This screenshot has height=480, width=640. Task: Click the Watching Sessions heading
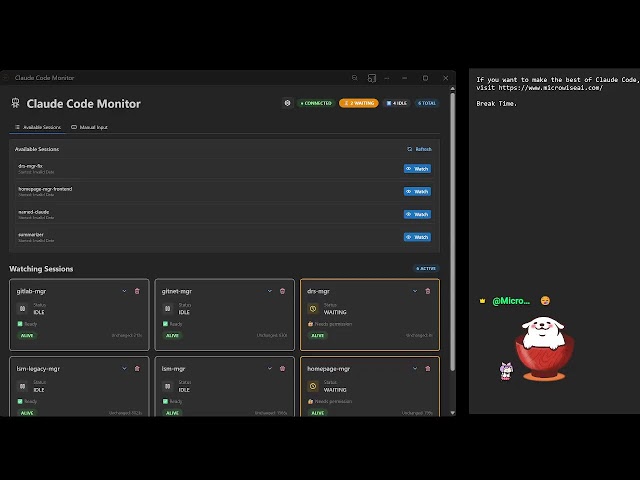point(41,269)
